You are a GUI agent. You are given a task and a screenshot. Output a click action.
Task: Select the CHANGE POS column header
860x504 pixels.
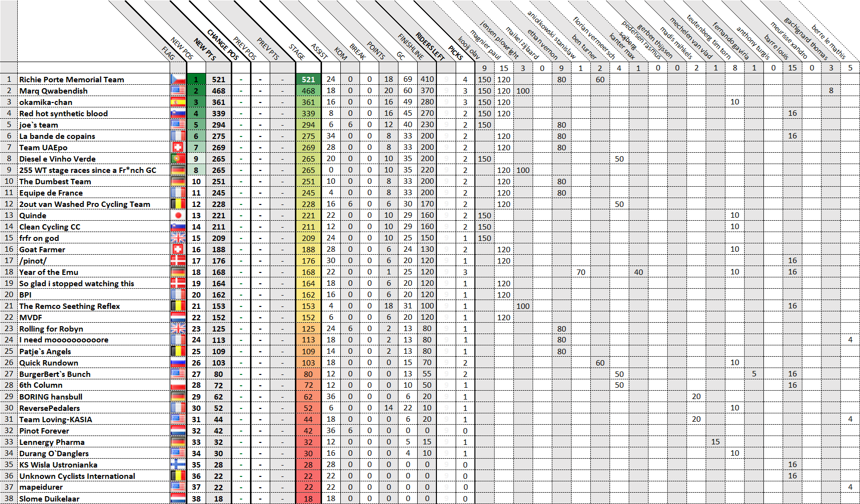tap(223, 44)
